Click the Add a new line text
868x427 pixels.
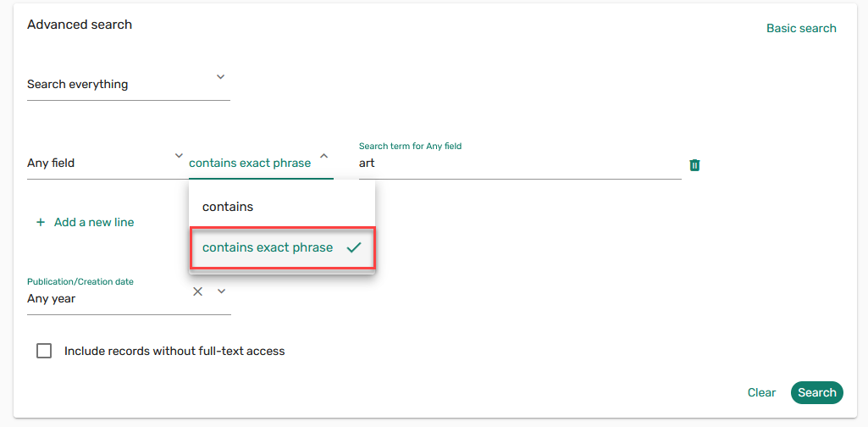pyautogui.click(x=94, y=222)
